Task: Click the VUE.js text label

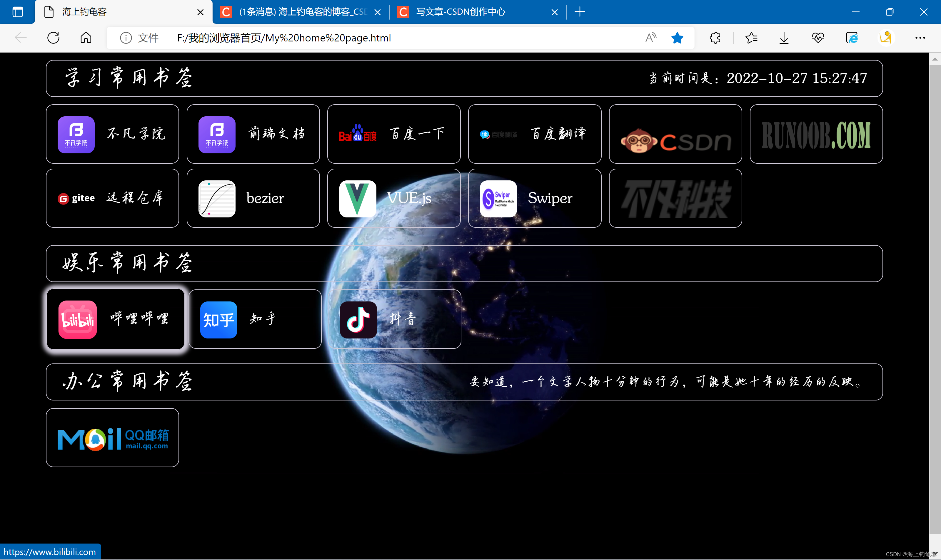Action: [x=409, y=198]
